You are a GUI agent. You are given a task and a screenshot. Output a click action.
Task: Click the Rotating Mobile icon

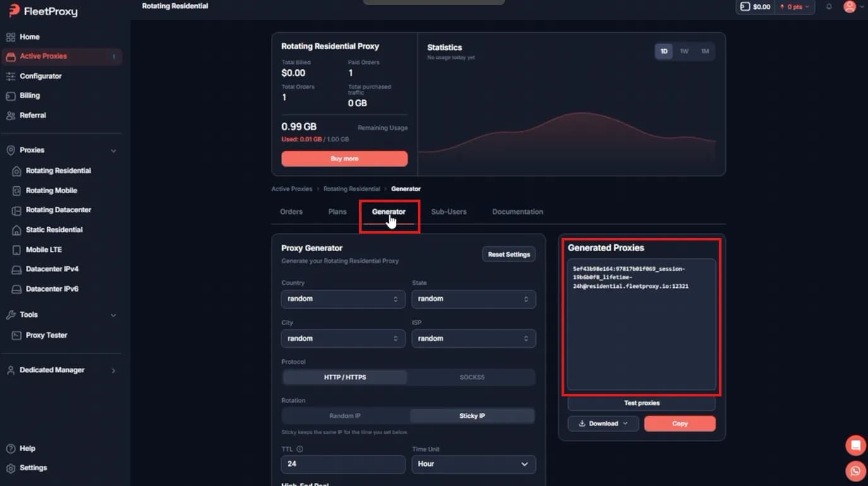point(17,191)
